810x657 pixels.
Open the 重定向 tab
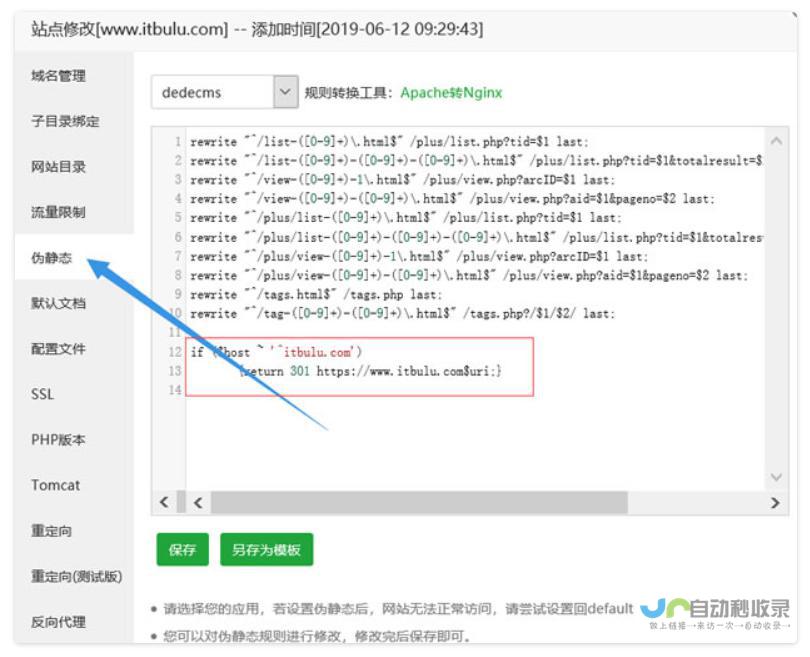(51, 530)
